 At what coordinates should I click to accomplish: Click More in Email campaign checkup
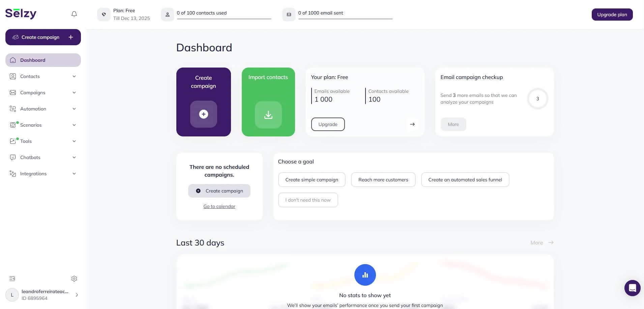click(x=453, y=124)
